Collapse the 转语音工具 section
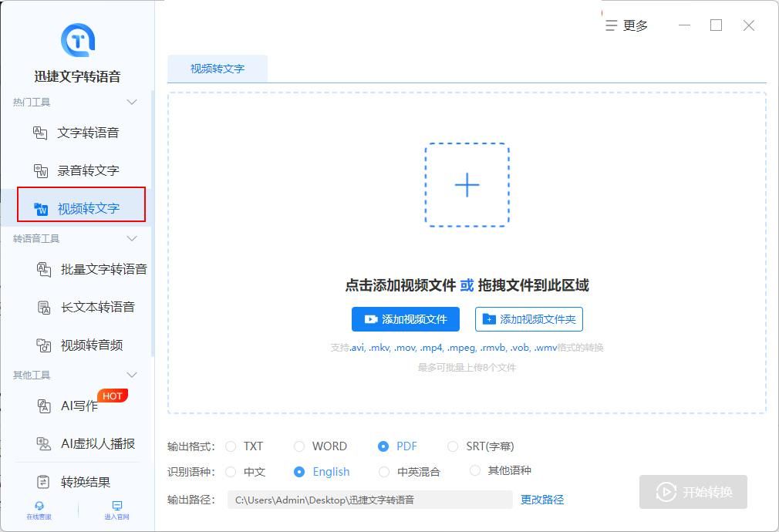779x532 pixels. (132, 239)
